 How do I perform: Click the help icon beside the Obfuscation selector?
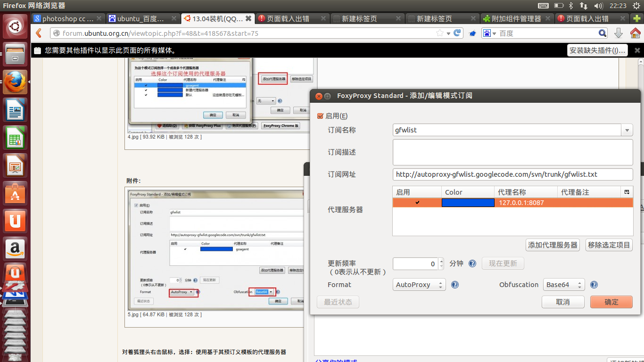594,285
